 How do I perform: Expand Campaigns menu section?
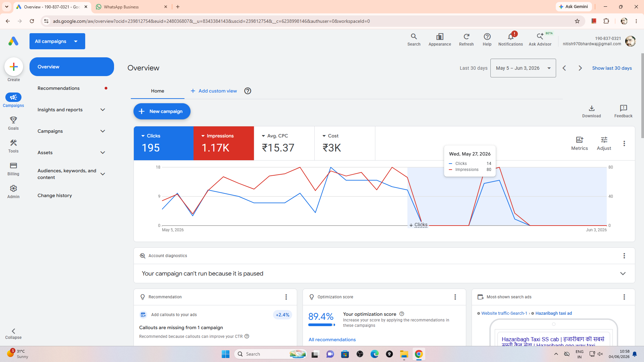71,131
